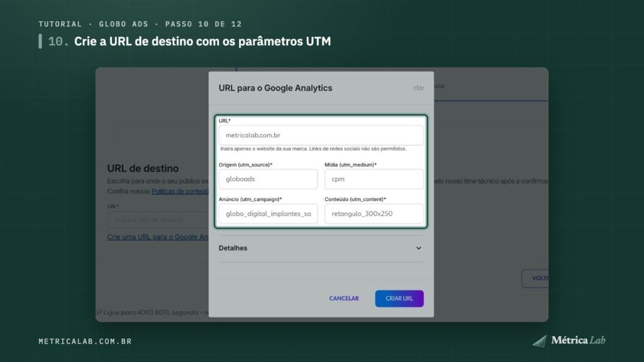644x362 pixels.
Task: Click the Detalhes label
Action: coord(233,248)
